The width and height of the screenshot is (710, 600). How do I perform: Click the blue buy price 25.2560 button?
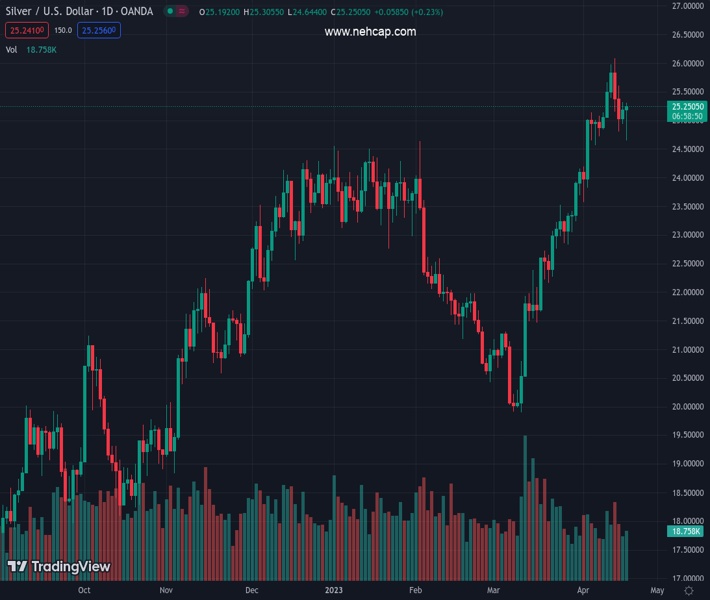(99, 30)
